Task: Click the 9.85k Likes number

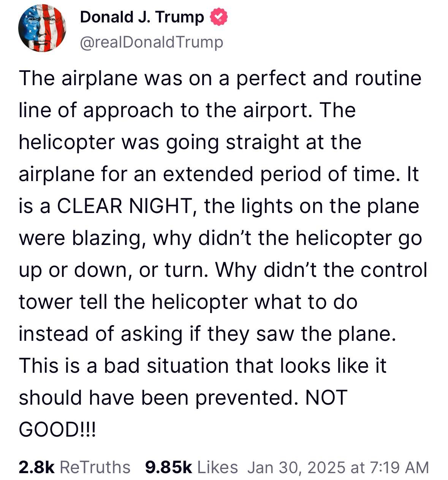Action: point(168,467)
